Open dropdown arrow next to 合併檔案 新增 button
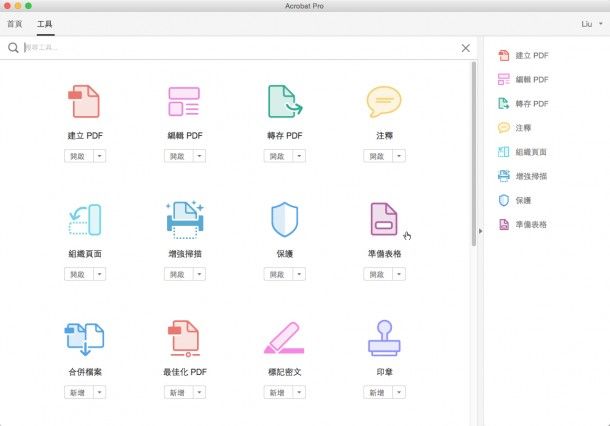Image resolution: width=610 pixels, height=426 pixels. click(100, 393)
